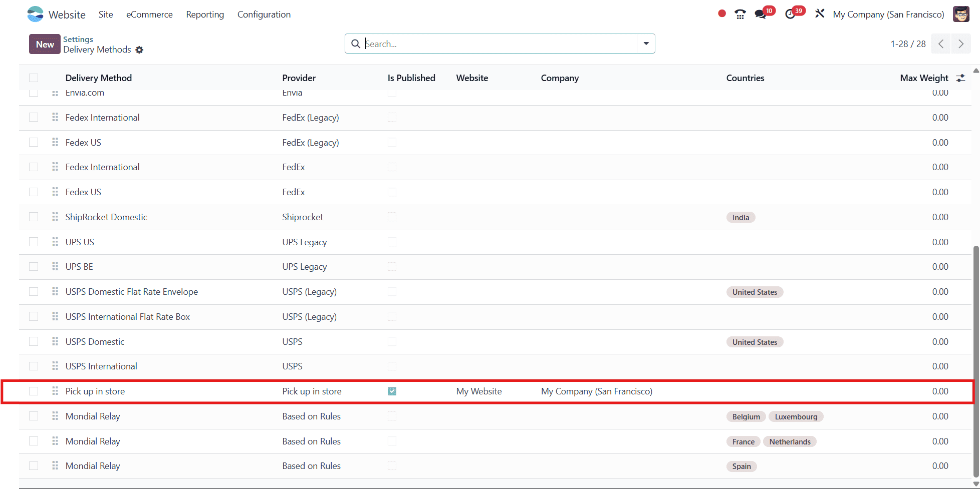Sort by Provider column header
This screenshot has width=980, height=489.
(299, 78)
